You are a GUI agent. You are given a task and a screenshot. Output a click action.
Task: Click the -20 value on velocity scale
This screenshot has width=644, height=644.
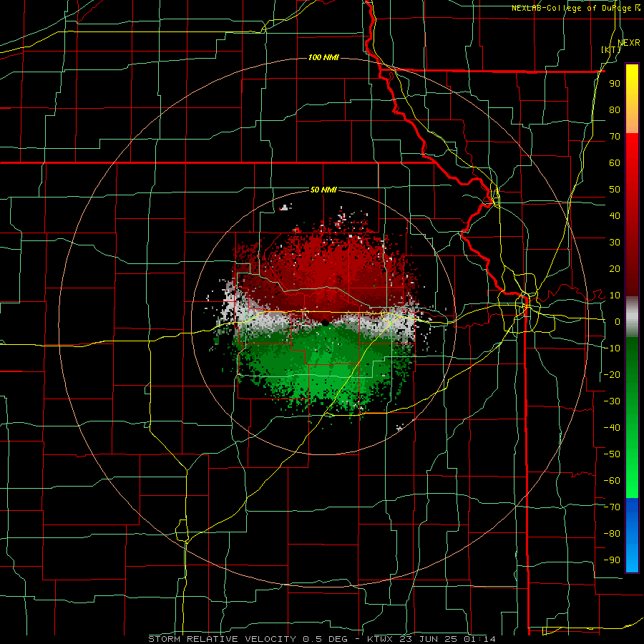coord(612,374)
